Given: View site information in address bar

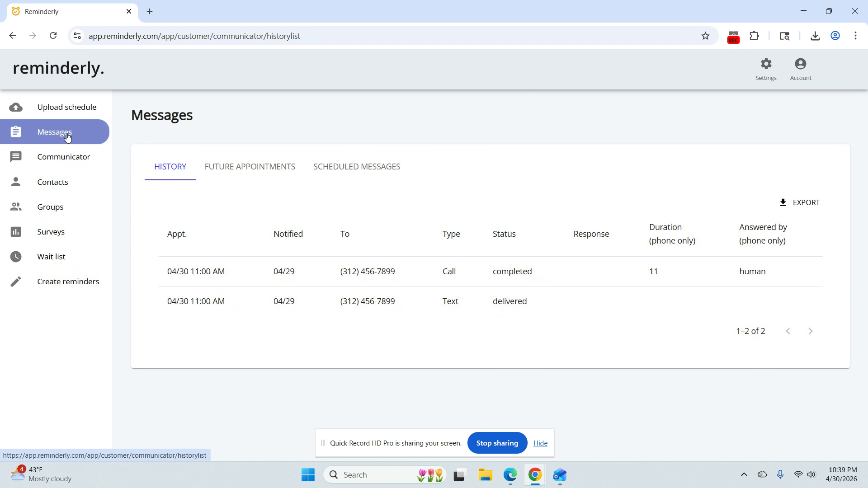Looking at the screenshot, I should [x=77, y=36].
